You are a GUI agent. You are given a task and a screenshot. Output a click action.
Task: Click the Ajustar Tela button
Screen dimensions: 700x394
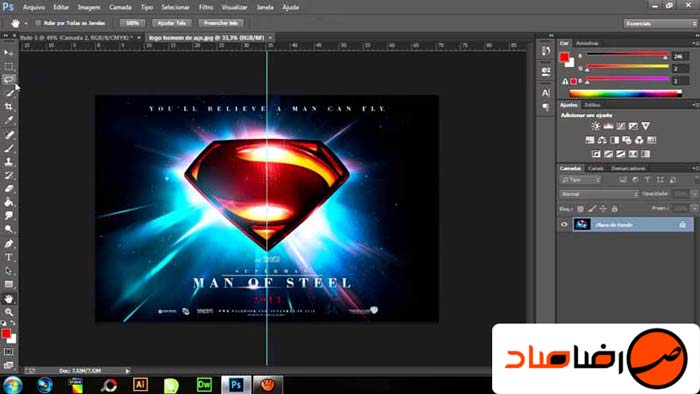point(172,23)
